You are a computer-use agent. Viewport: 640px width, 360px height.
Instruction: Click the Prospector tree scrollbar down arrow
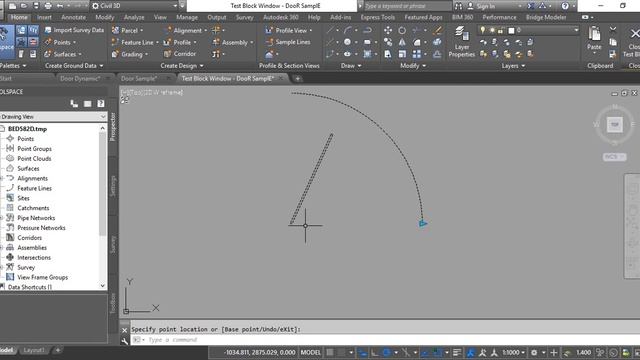tap(102, 286)
